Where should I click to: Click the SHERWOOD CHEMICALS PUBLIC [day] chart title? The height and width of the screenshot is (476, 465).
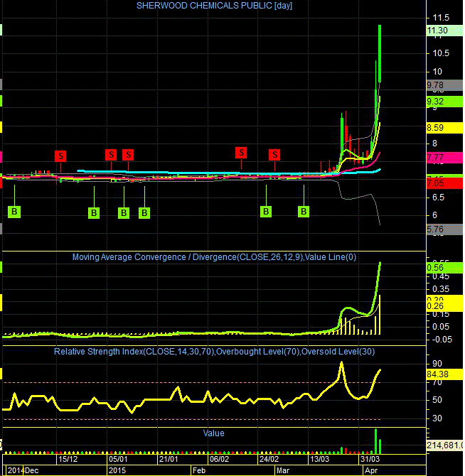[x=214, y=6]
